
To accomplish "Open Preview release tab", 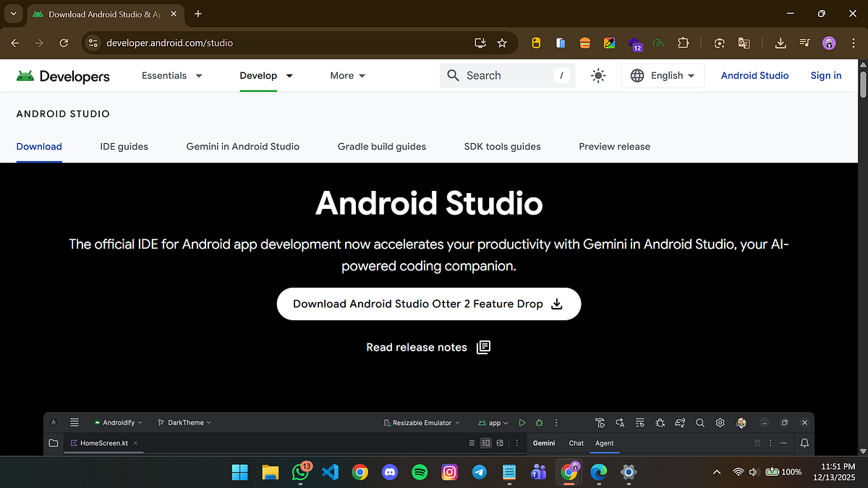I will pyautogui.click(x=614, y=146).
